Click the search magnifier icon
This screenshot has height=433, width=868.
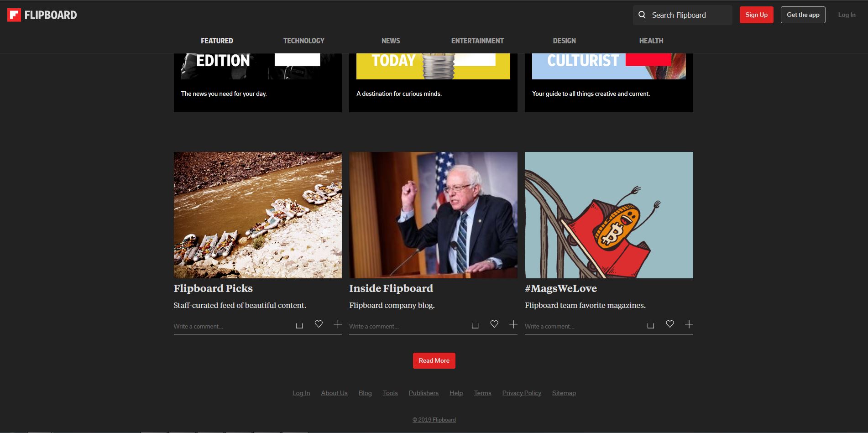(642, 15)
